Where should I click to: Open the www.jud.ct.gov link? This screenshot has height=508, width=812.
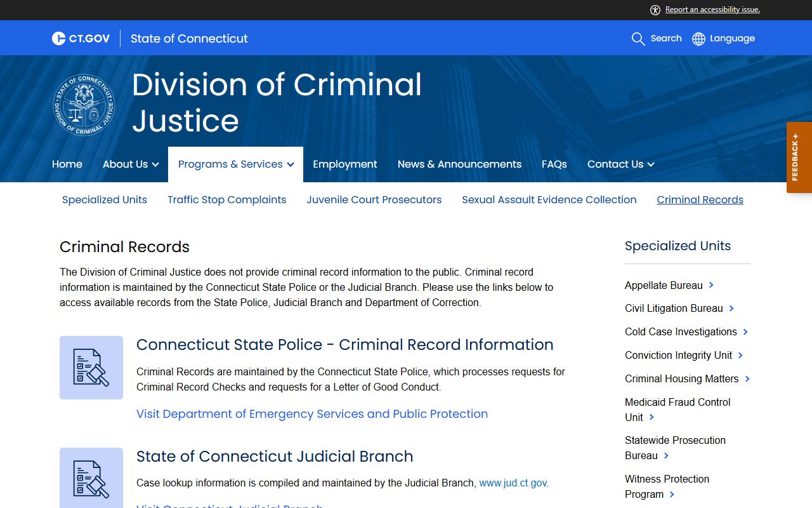[513, 483]
